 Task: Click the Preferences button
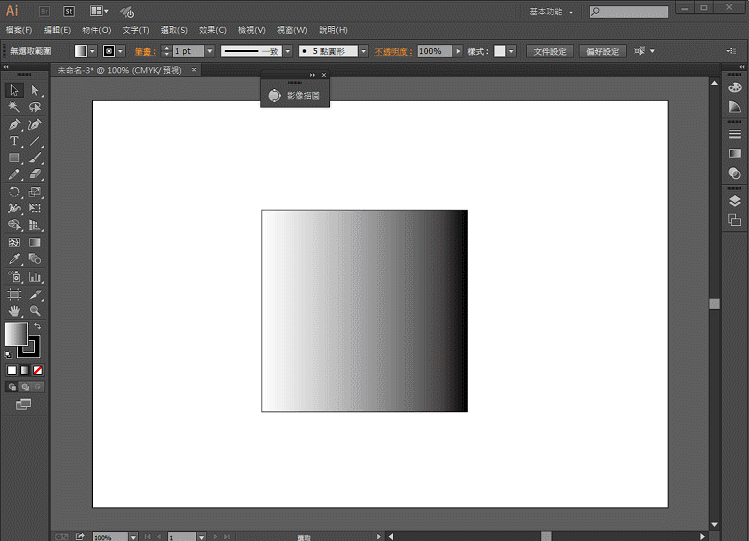[602, 51]
